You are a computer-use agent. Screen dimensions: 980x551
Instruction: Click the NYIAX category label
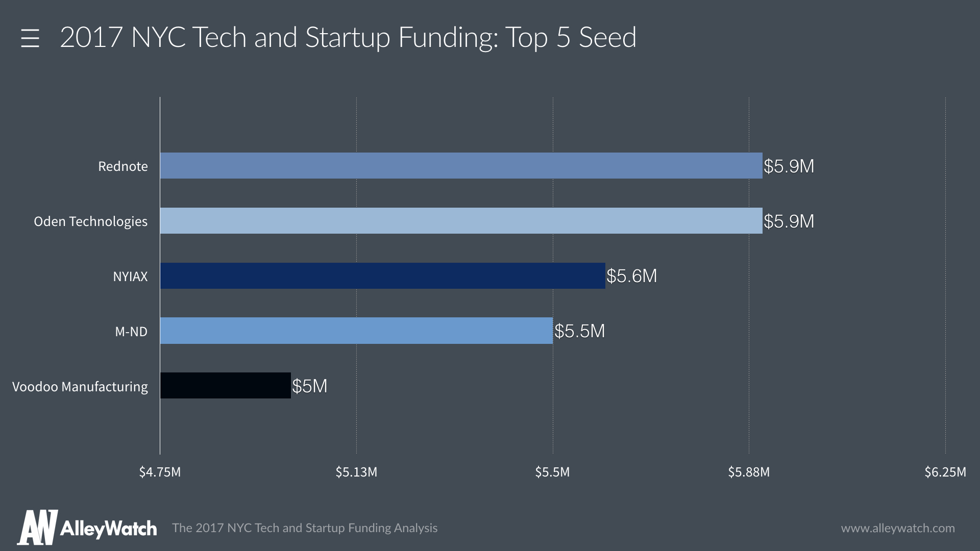pos(130,277)
